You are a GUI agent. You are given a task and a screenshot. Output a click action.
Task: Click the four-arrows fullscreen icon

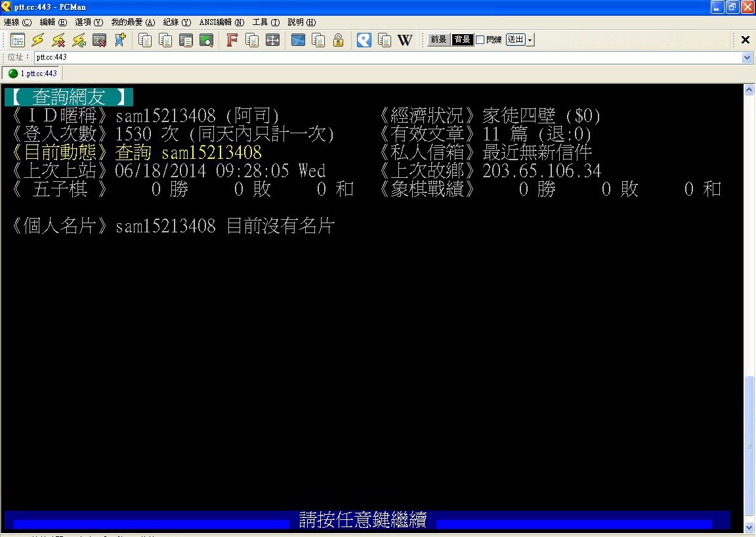272,40
